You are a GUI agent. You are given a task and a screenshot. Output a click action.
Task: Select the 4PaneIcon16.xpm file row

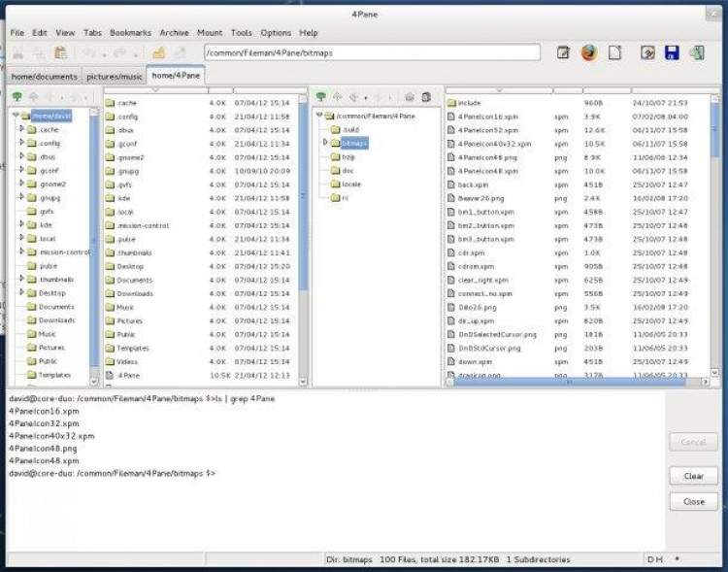click(579, 117)
